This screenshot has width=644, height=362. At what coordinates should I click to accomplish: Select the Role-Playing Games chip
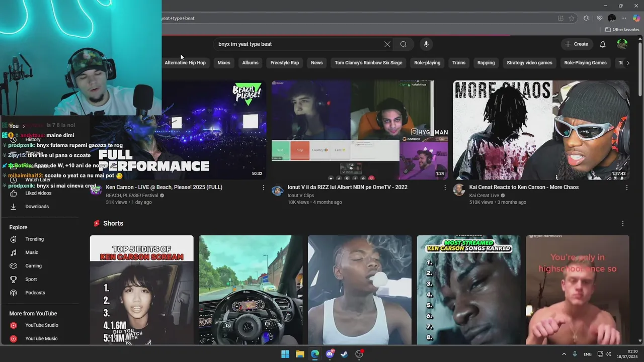click(x=585, y=63)
